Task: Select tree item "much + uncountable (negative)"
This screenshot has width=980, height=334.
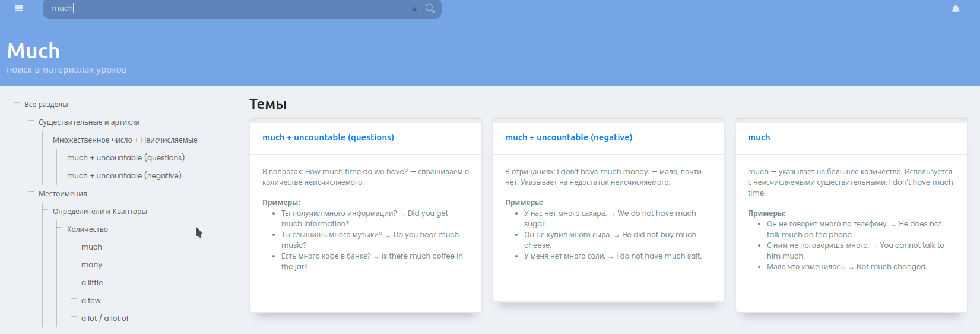Action: click(124, 176)
